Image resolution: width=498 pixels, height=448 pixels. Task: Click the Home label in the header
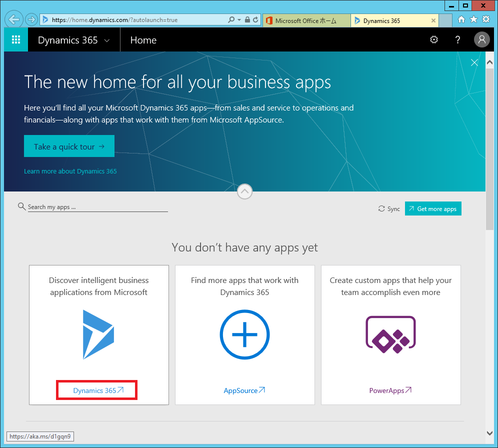coord(143,40)
